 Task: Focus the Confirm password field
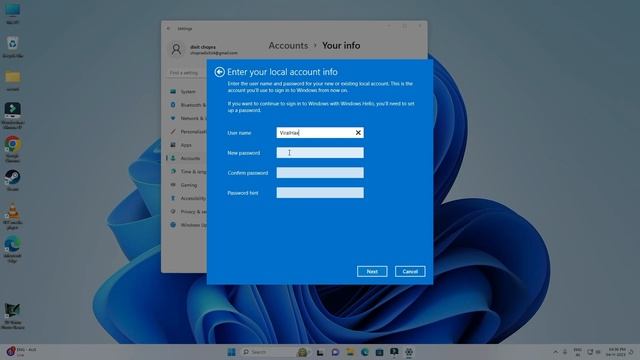(320, 173)
